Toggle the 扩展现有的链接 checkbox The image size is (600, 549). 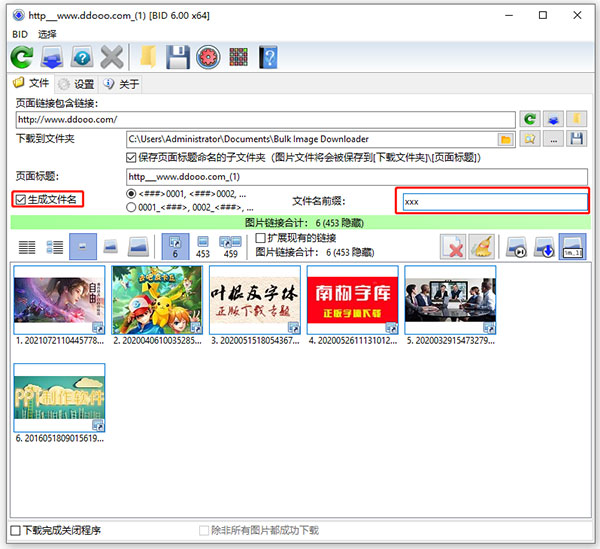pyautogui.click(x=260, y=238)
